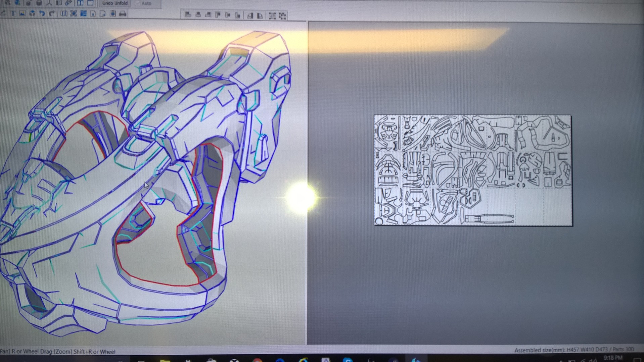Image resolution: width=644 pixels, height=362 pixels.
Task: Click the dotted selection box icon
Action: (x=283, y=16)
